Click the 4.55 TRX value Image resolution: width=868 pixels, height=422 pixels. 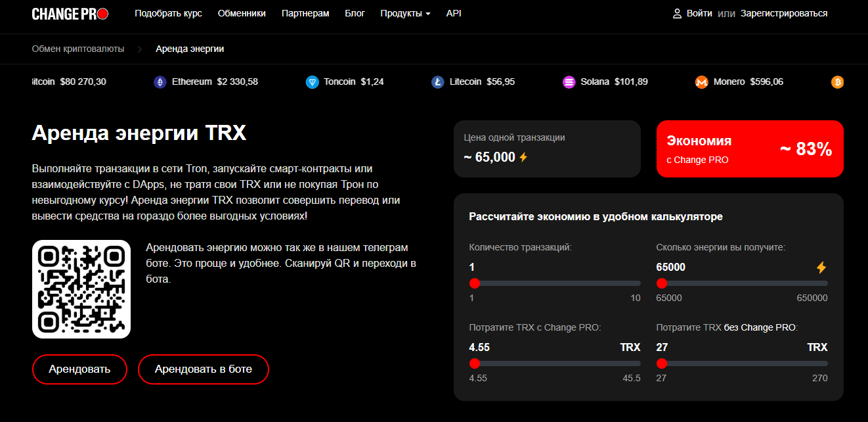(x=479, y=347)
